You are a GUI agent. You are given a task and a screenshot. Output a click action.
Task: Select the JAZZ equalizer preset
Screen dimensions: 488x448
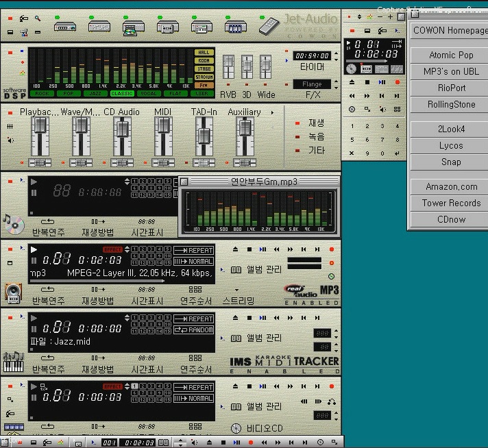(x=95, y=93)
